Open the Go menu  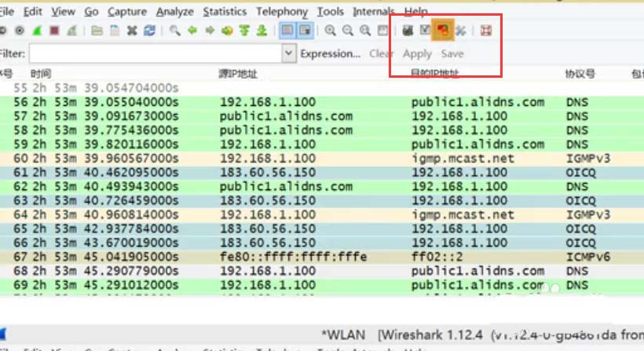point(91,12)
